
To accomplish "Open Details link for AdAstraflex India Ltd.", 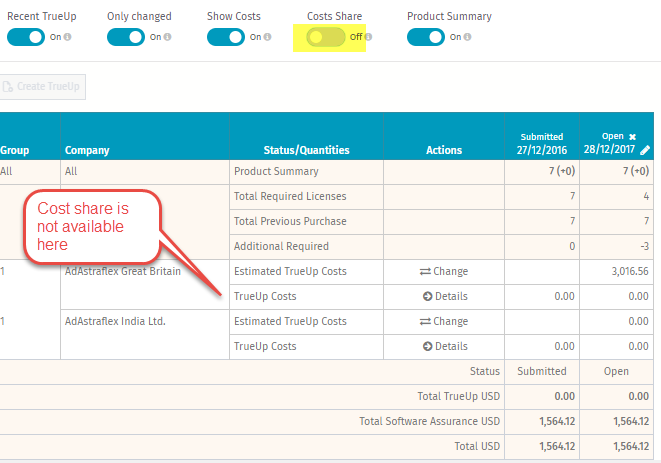I will click(x=445, y=347).
